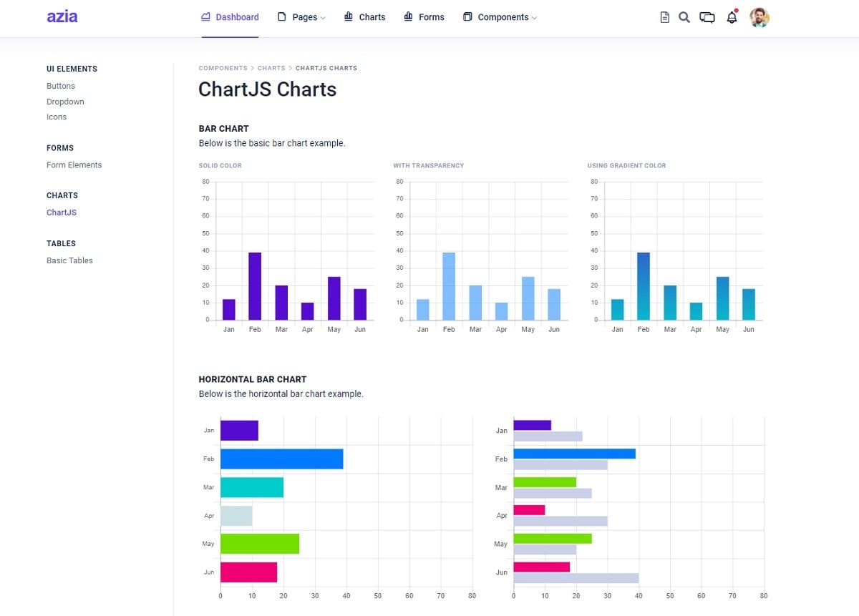This screenshot has width=859, height=616.
Task: Click the CHARTJS CHARTS breadcrumb text
Action: tap(326, 68)
